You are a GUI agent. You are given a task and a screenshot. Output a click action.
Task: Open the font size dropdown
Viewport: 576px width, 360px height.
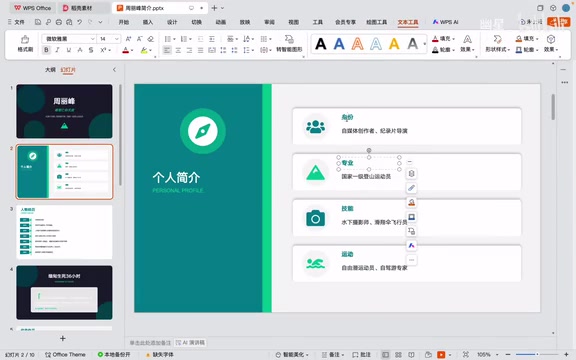(x=117, y=39)
